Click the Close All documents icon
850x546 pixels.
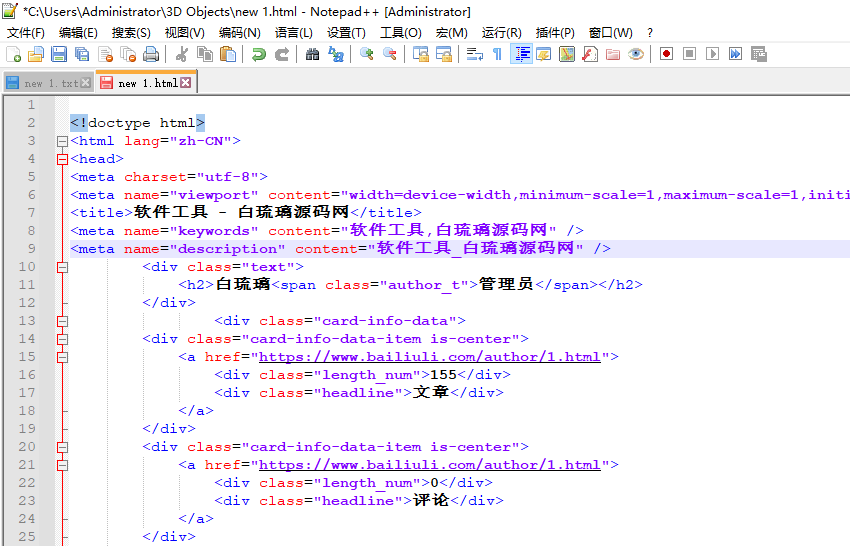pos(128,54)
